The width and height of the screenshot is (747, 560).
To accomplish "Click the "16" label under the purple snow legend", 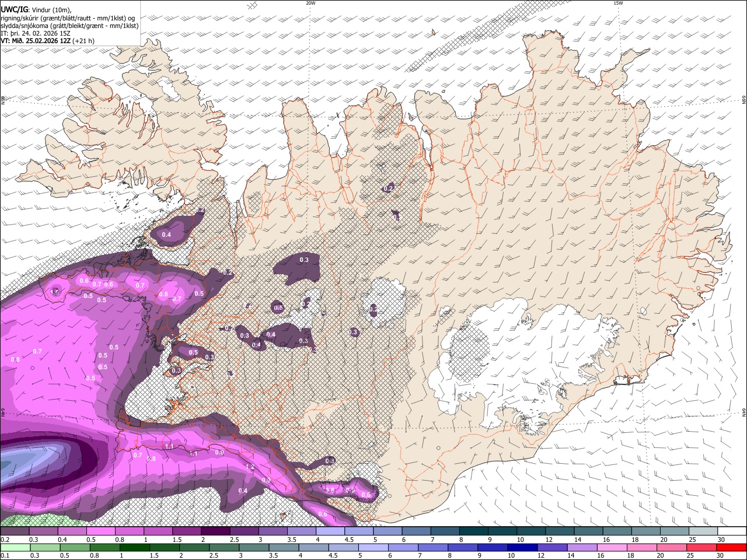I will pyautogui.click(x=606, y=540).
